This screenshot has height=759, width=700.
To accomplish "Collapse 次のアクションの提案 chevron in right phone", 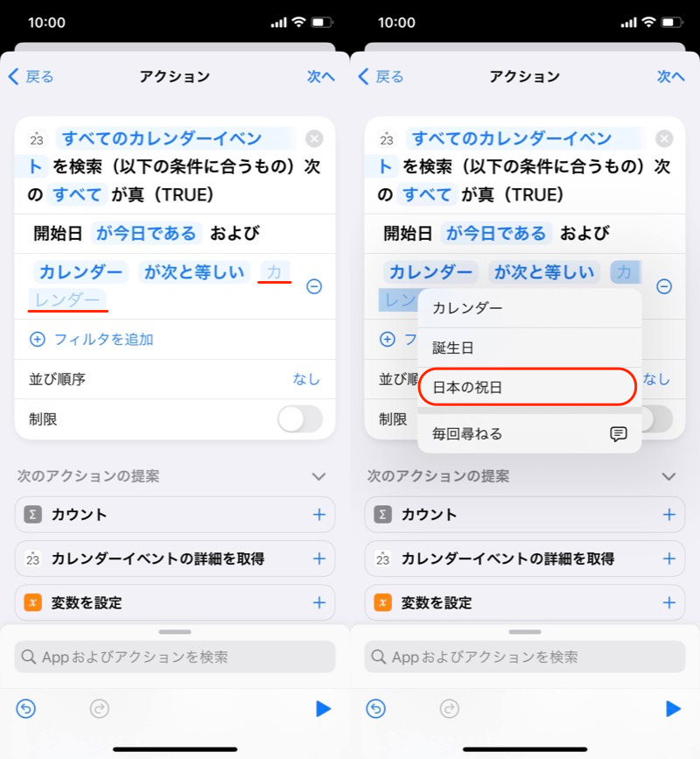I will point(668,476).
